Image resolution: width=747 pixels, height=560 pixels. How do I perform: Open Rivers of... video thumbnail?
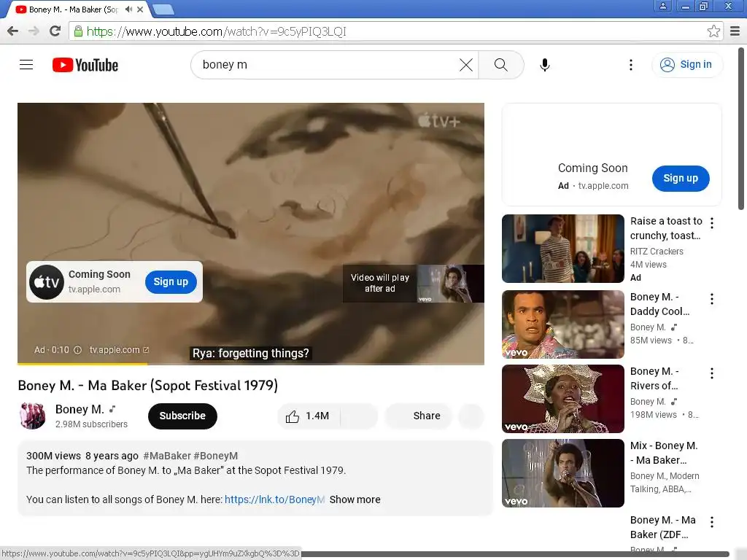[x=562, y=399]
